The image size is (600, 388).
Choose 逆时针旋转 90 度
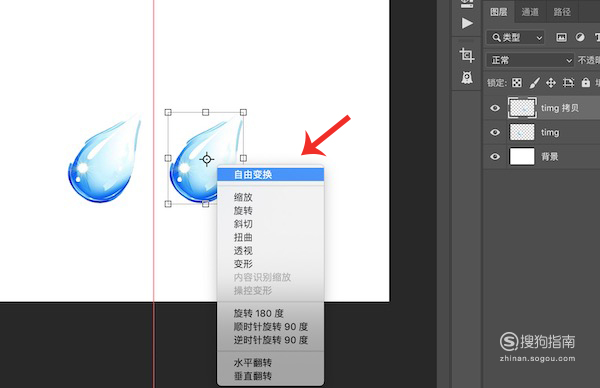click(x=271, y=340)
